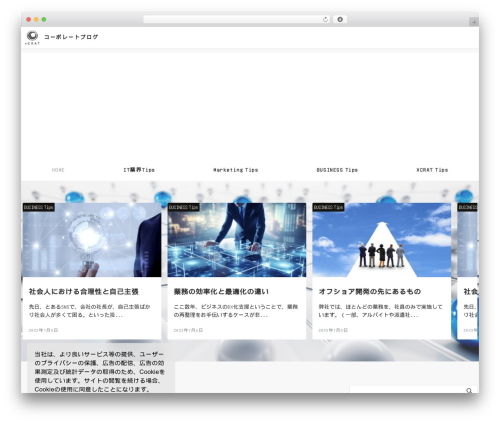This screenshot has height=423, width=500.
Task: Go to the HOME menu item
Action: (x=58, y=170)
